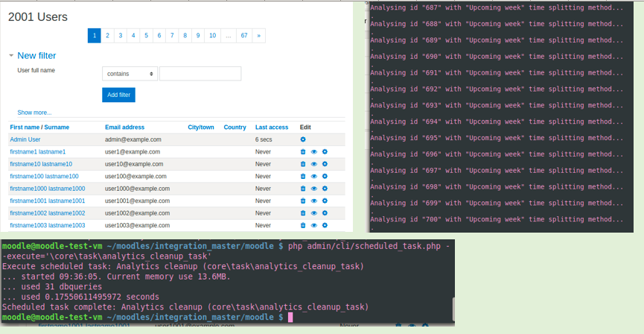
Task: Click the '2001 Users' heading
Action: click(38, 17)
